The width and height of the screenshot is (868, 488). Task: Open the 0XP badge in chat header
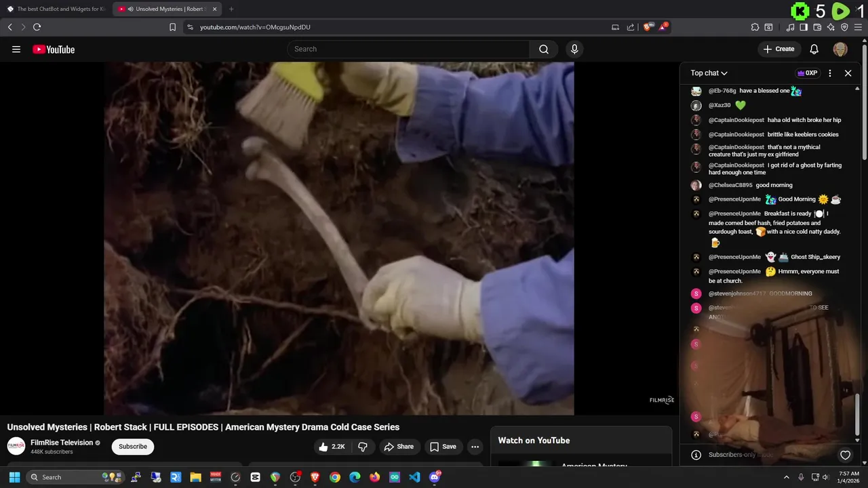pos(807,73)
